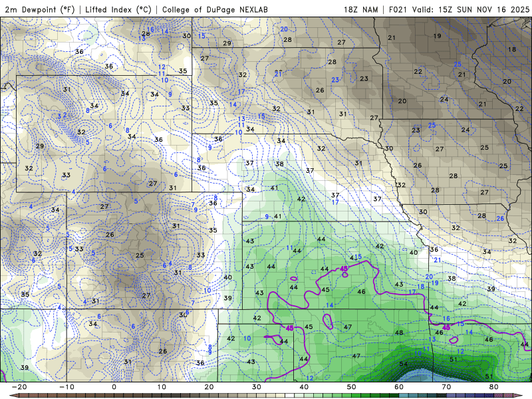Click the -10 label on the color scale
The height and width of the screenshot is (399, 532).
[x=66, y=387]
